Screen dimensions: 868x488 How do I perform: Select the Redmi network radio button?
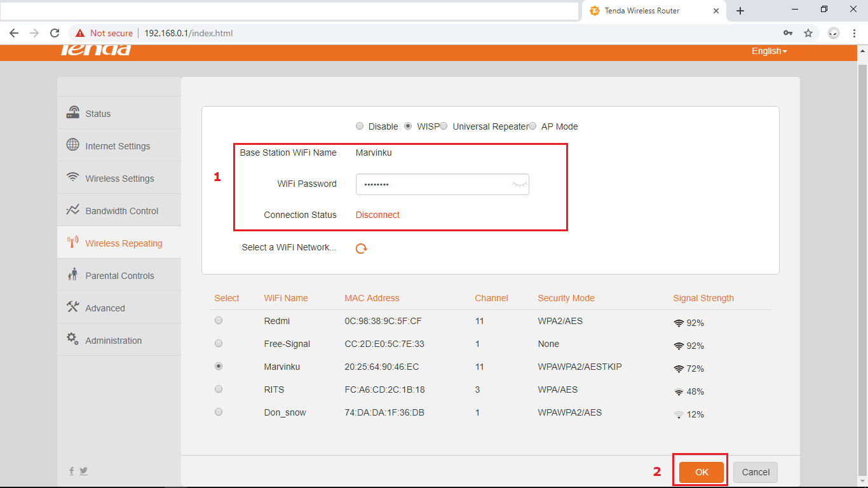tap(219, 320)
